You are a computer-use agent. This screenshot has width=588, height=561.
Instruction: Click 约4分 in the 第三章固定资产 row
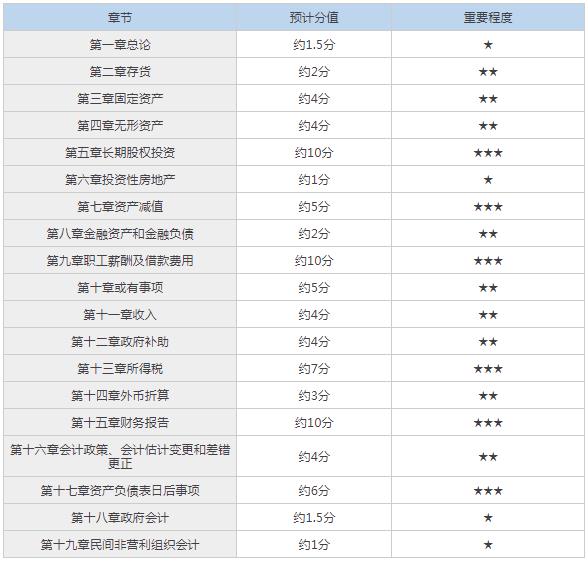point(314,99)
